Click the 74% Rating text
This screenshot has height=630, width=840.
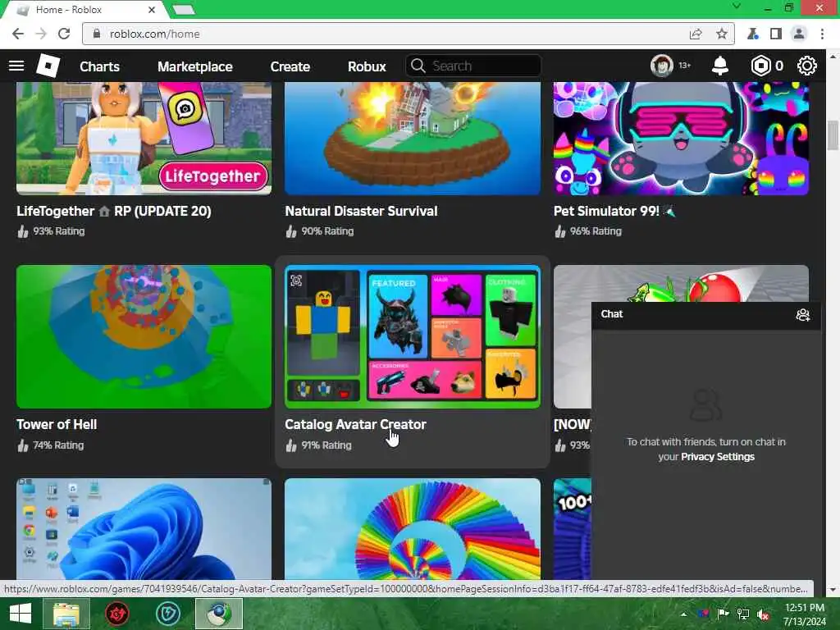coord(58,445)
